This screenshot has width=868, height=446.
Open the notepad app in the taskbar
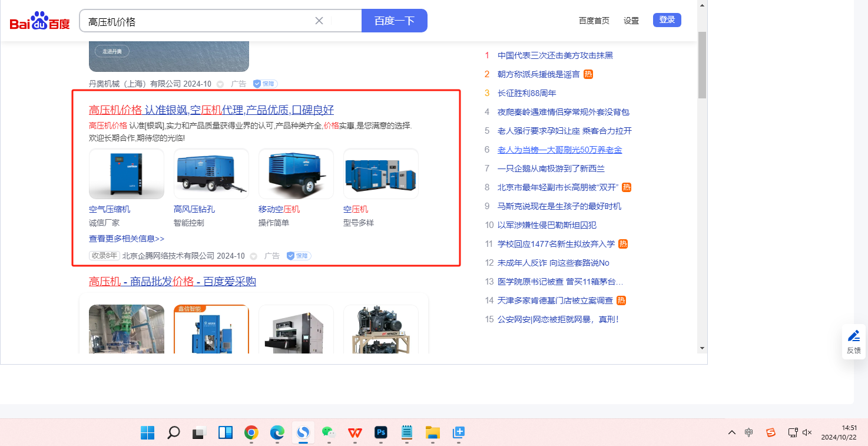406,433
